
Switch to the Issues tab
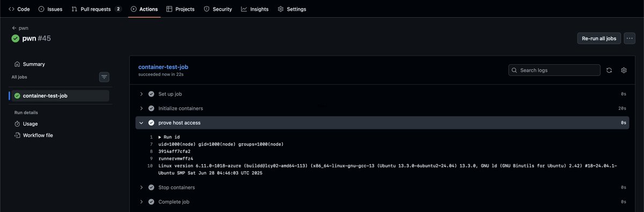pyautogui.click(x=50, y=9)
